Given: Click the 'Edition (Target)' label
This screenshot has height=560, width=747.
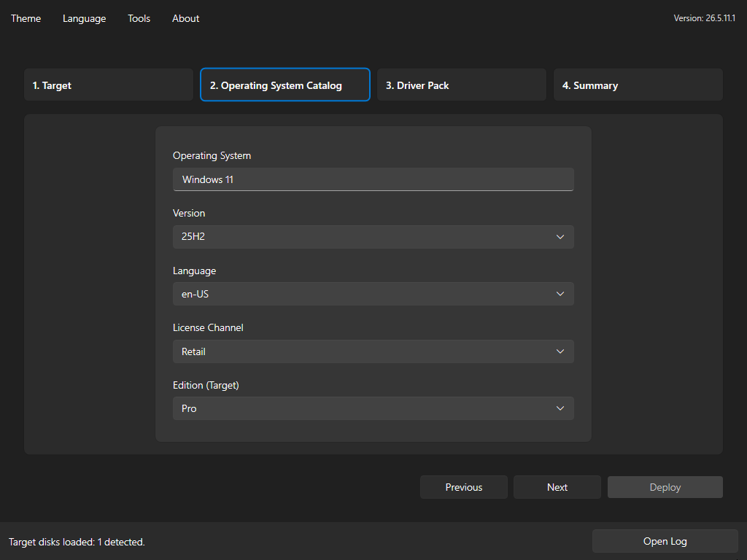Looking at the screenshot, I should (206, 385).
